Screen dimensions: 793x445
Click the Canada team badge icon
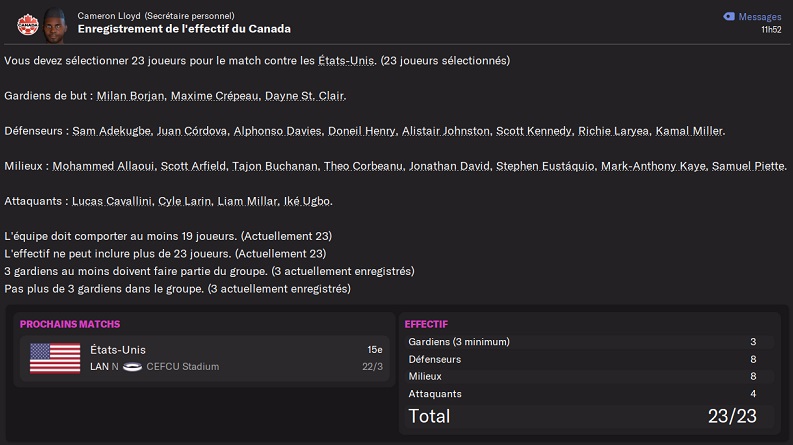(x=26, y=22)
